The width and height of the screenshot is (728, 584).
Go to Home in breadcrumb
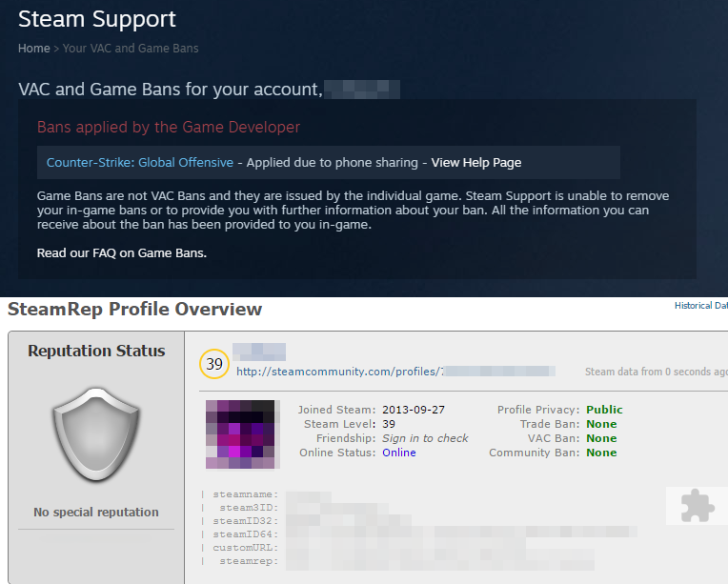[34, 49]
